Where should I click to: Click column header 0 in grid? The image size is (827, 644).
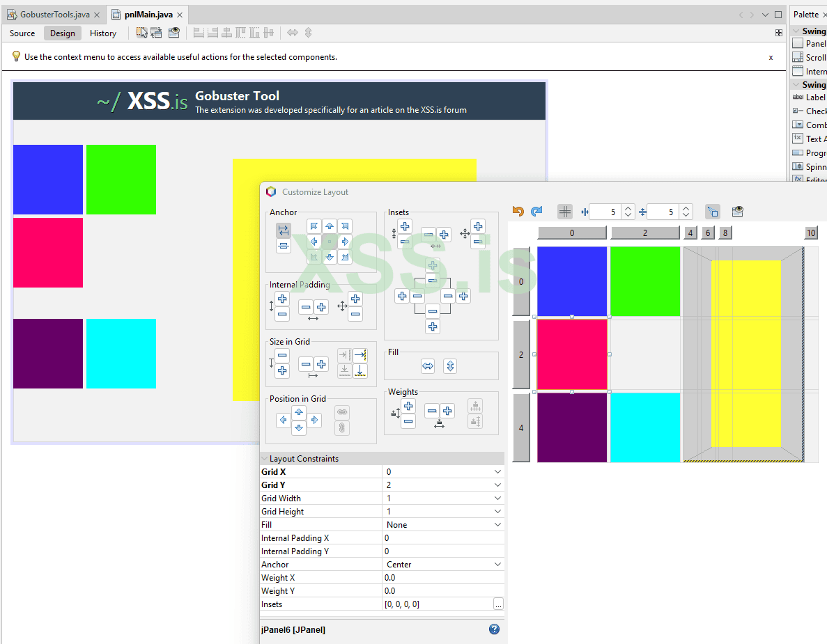coord(572,233)
